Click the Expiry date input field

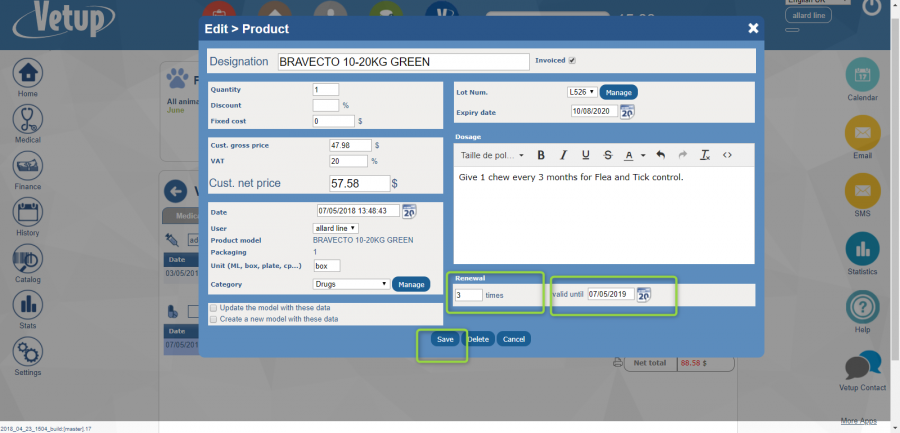595,111
